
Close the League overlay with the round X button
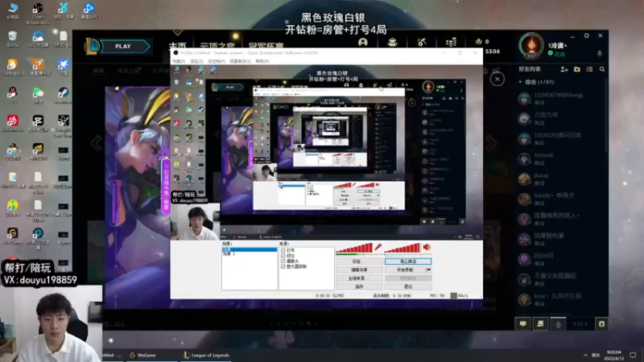[x=497, y=79]
